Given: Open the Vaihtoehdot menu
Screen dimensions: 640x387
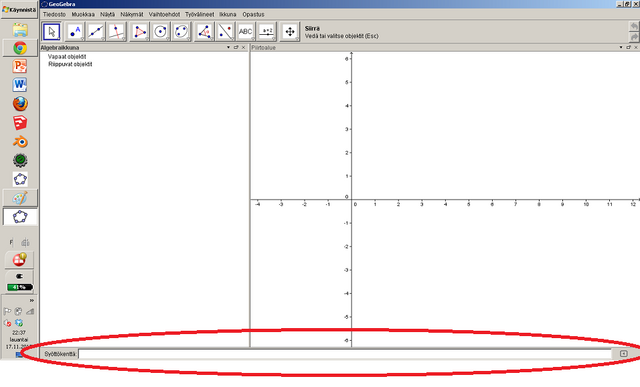Looking at the screenshot, I should pos(164,14).
